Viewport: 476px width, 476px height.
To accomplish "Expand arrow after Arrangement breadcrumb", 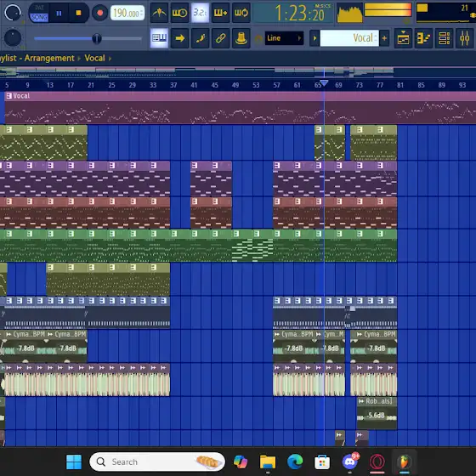I will point(79,59).
